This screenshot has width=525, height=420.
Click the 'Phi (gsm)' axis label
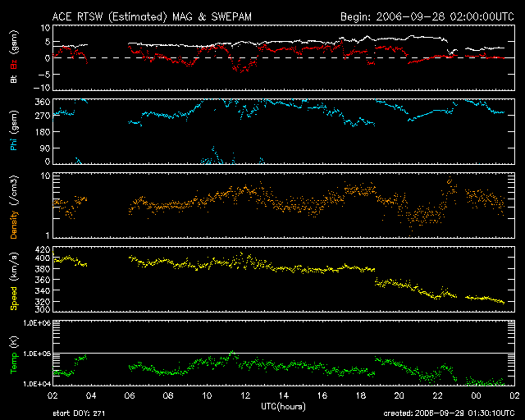14,130
